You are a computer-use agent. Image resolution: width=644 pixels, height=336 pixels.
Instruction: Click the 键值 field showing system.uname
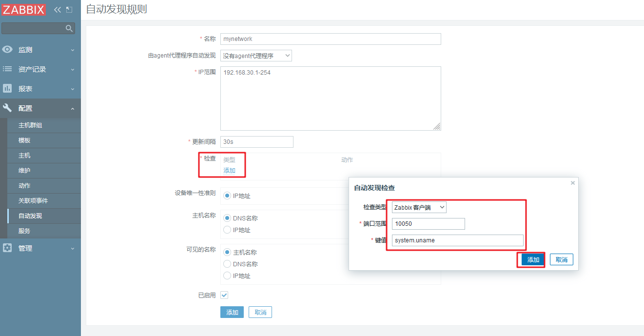(x=458, y=240)
